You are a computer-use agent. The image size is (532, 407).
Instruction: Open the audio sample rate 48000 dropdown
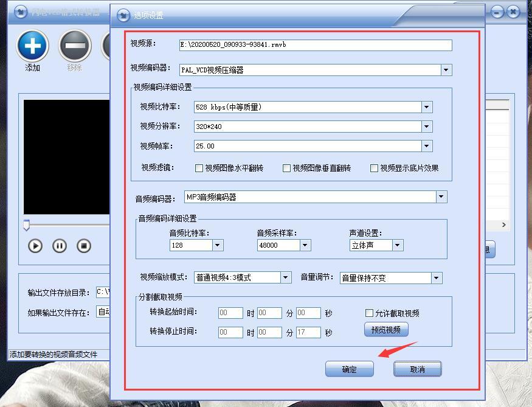tap(305, 245)
